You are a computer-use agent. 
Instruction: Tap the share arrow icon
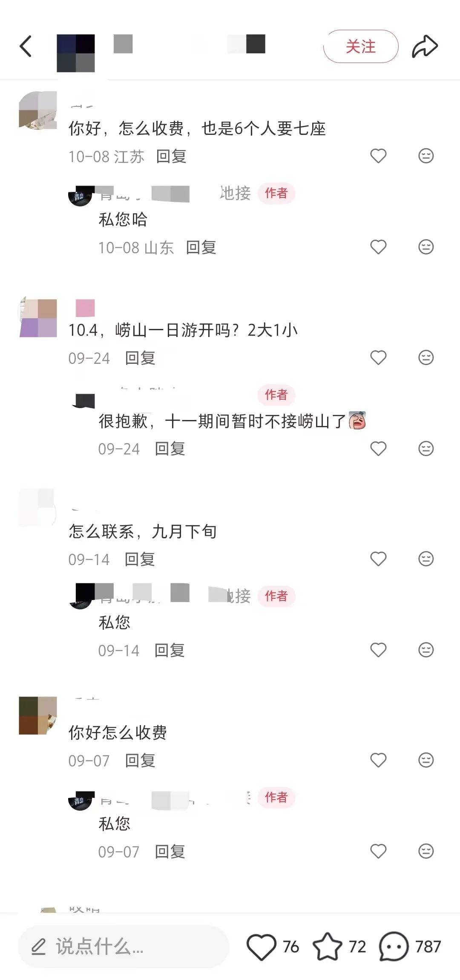click(x=425, y=46)
